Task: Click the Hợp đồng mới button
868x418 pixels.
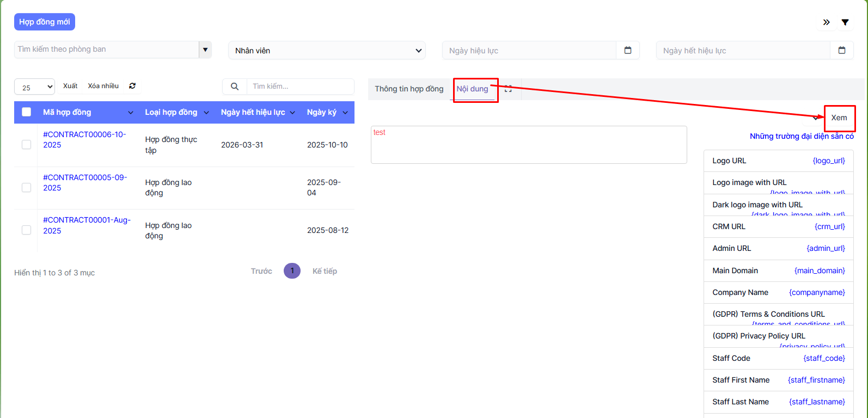Action: pos(45,22)
